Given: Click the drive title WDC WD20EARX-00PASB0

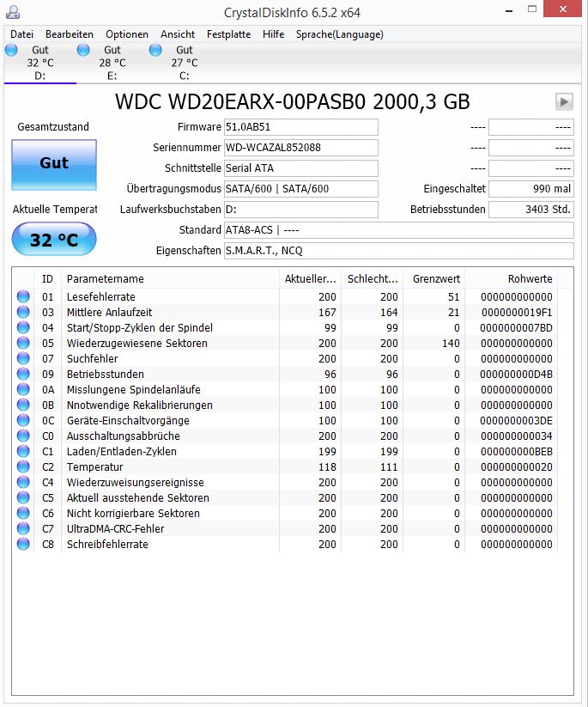Looking at the screenshot, I should coord(293,102).
